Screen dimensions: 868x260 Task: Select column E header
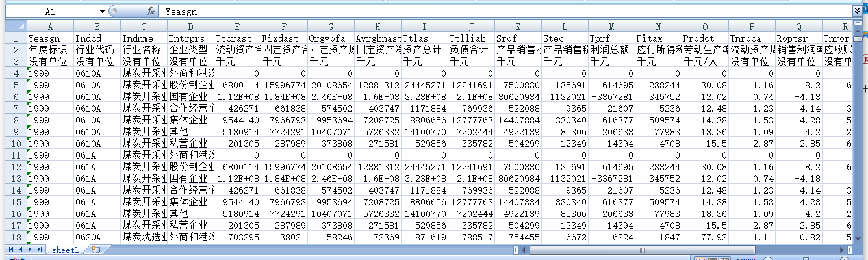(x=237, y=26)
